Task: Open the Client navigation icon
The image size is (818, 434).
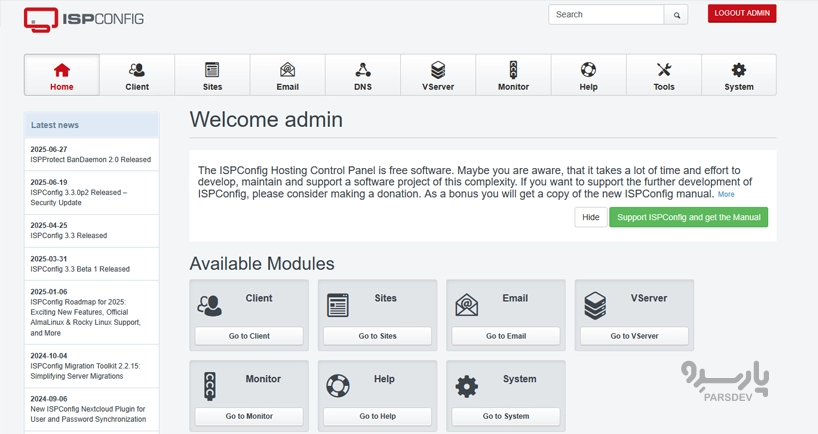Action: click(137, 69)
